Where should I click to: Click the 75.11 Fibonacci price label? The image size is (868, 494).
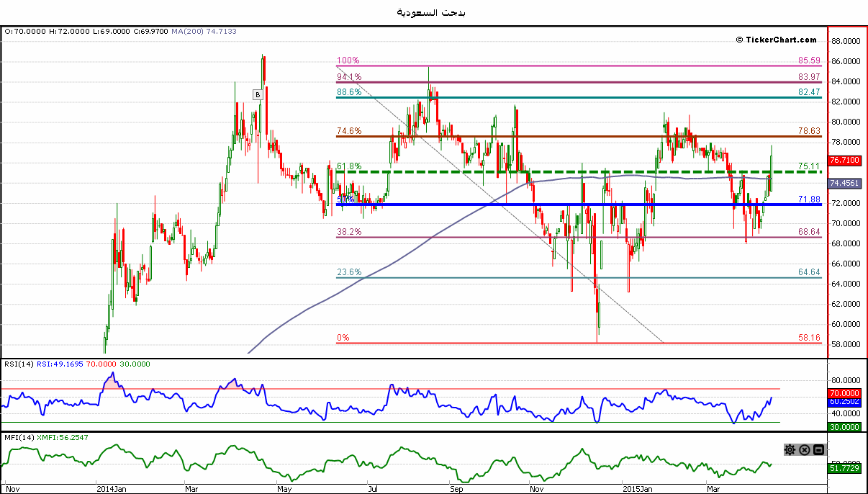(809, 166)
